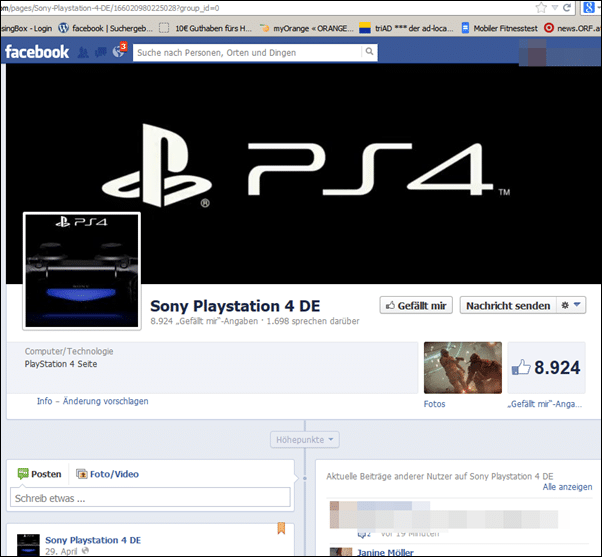Click 'Änderung vorschlagen' link
This screenshot has width=602, height=557.
click(x=106, y=401)
